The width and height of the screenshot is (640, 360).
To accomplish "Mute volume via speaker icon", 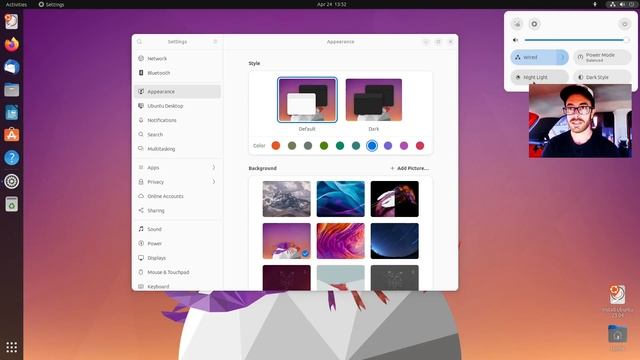I will (x=516, y=40).
